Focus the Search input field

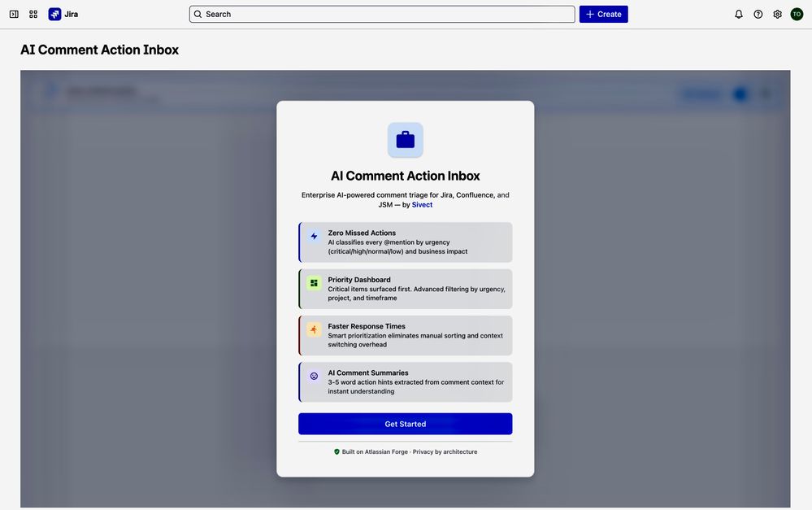(382, 14)
